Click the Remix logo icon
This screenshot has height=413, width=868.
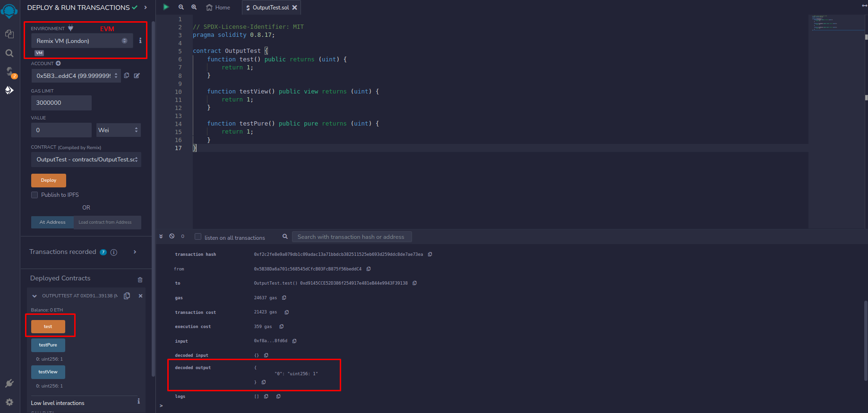coord(9,10)
